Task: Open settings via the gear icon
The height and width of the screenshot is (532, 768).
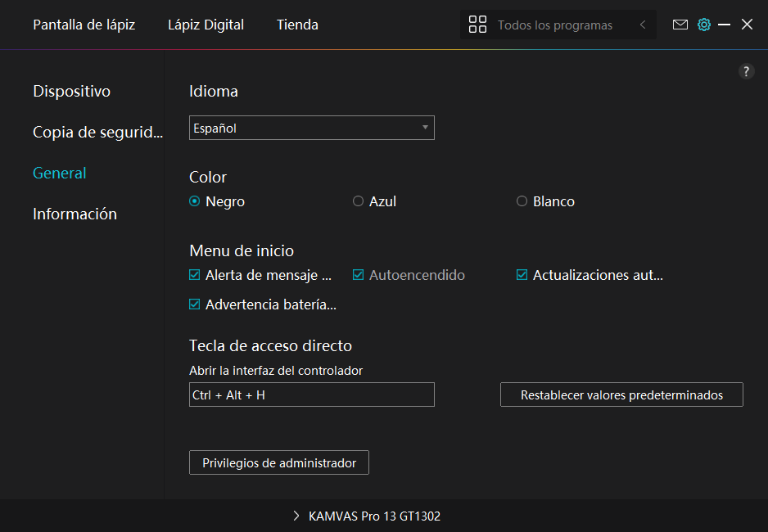Action: point(703,25)
